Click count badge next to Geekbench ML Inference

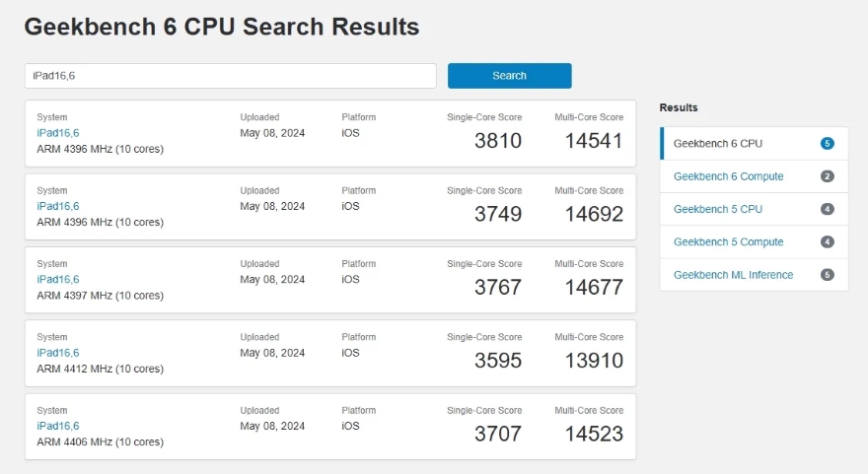pos(827,275)
